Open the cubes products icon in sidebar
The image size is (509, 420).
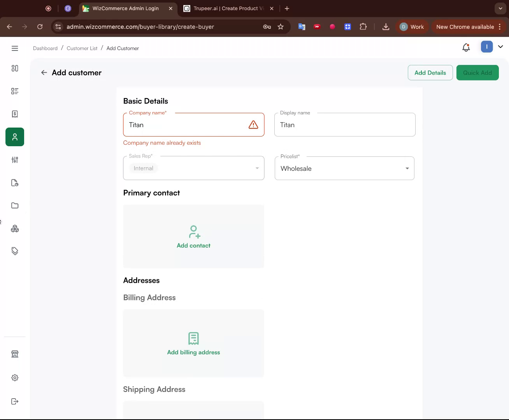(x=15, y=229)
